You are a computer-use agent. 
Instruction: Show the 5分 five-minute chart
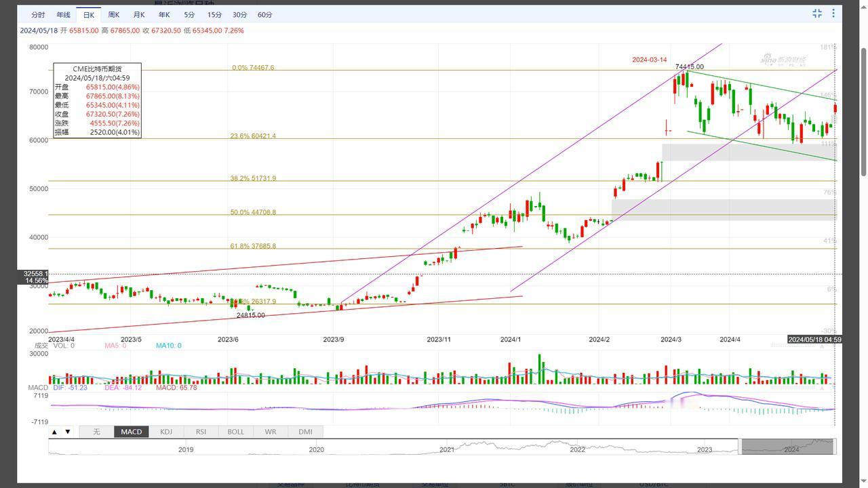[189, 15]
